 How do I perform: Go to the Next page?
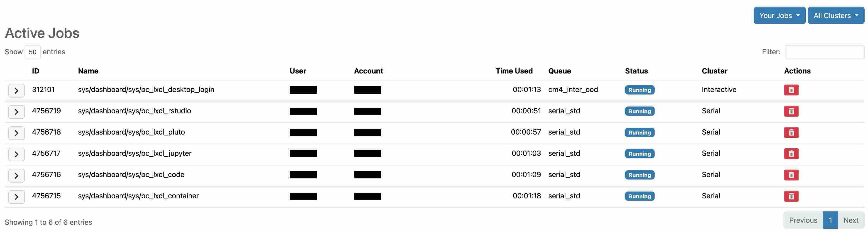[x=851, y=220]
